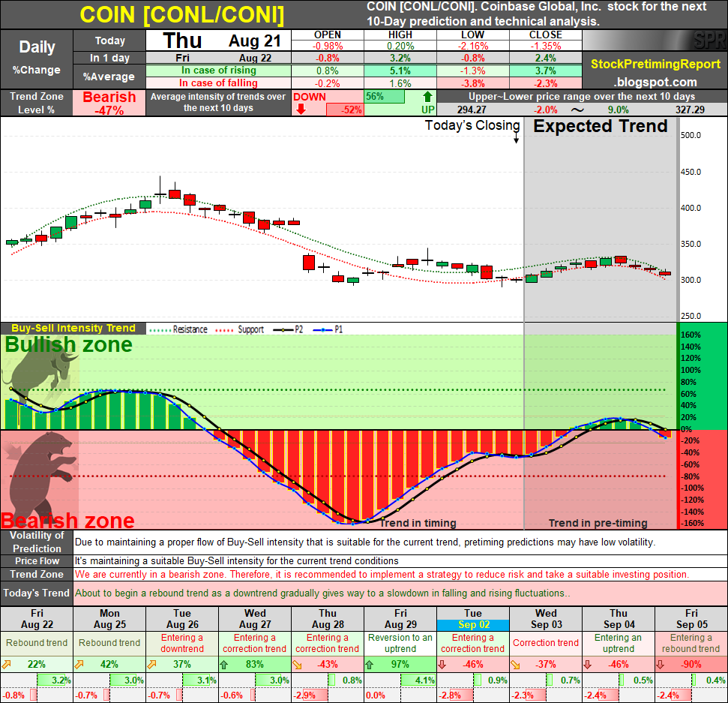
Task: Click the red DOWN arrow icon
Action: 301,110
